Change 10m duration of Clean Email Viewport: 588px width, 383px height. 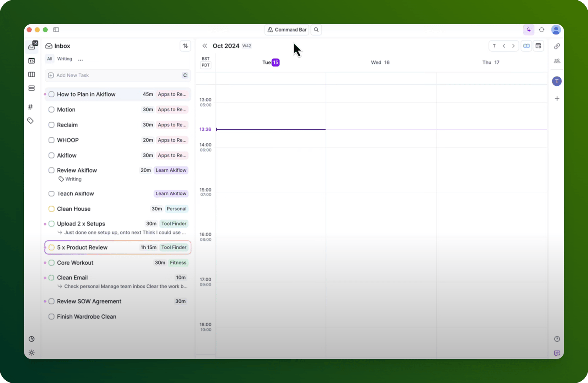[181, 278]
